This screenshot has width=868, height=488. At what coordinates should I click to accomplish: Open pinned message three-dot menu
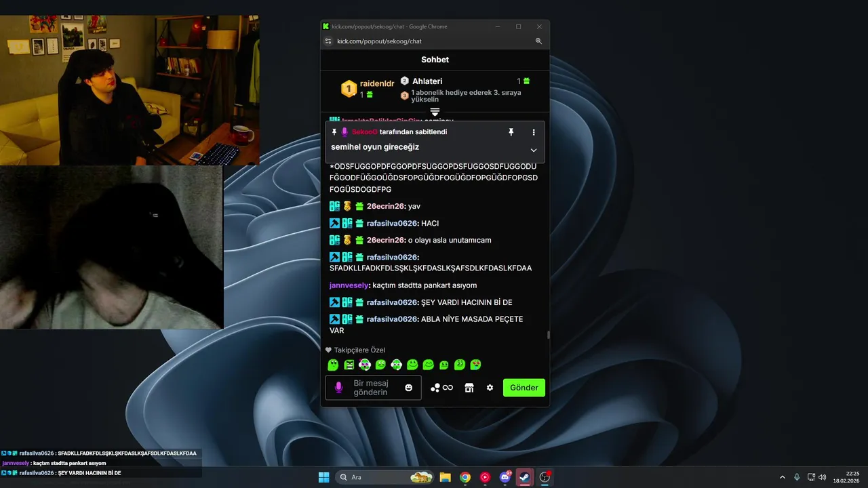pyautogui.click(x=534, y=132)
